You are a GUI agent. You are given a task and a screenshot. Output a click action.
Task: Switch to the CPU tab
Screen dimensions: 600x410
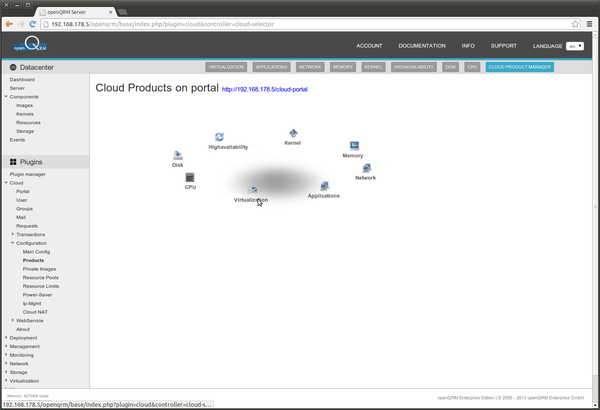click(472, 67)
